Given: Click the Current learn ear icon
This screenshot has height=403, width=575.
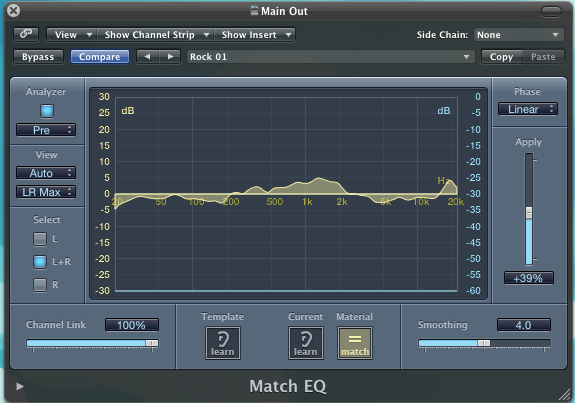Looking at the screenshot, I should pyautogui.click(x=305, y=343).
